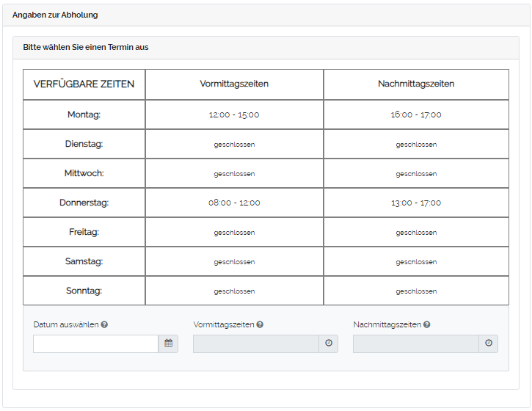Click the Angaben zur Abholung panel header
The image size is (532, 411).
coord(55,15)
